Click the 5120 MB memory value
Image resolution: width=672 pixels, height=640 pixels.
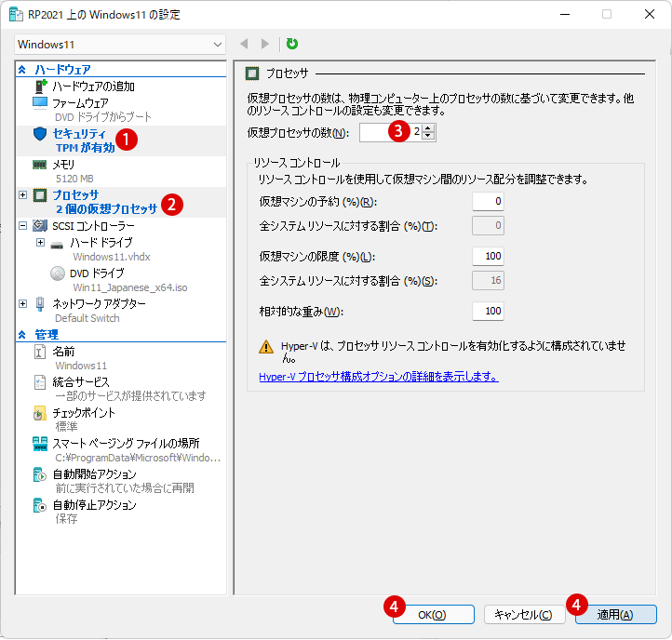coord(74,179)
